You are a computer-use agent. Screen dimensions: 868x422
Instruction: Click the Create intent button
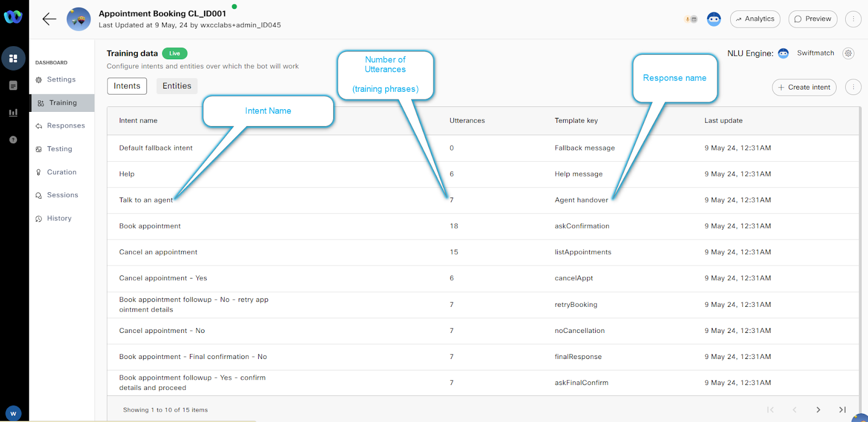click(x=804, y=87)
